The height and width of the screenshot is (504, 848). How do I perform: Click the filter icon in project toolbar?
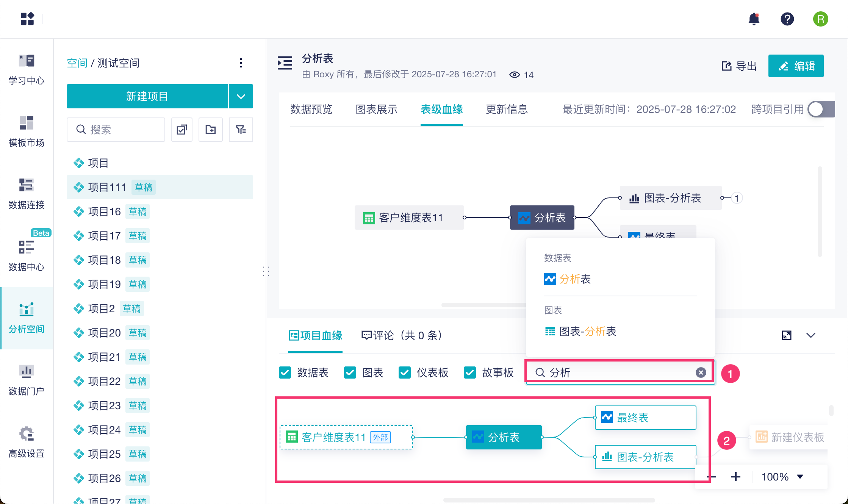241,130
